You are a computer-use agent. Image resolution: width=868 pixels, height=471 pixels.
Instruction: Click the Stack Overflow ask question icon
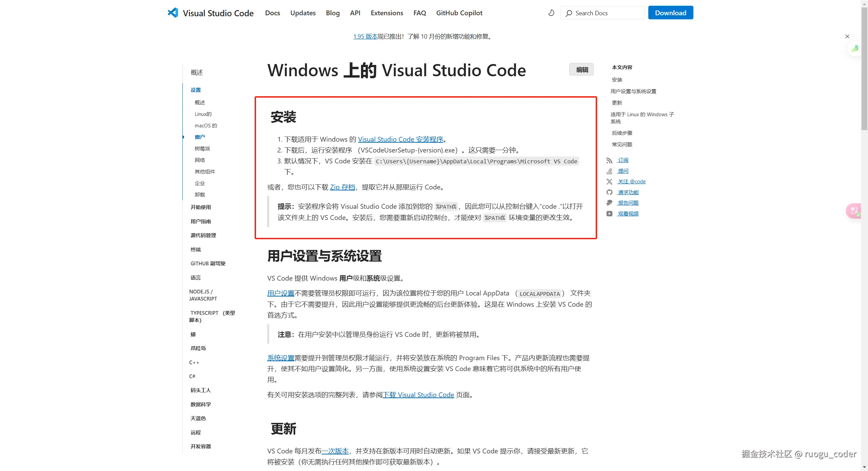[609, 171]
